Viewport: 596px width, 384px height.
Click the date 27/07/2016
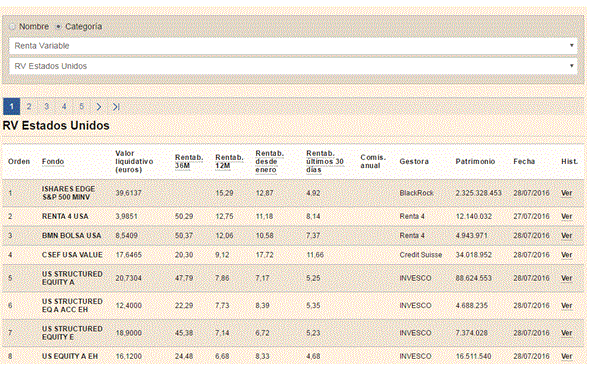(531, 216)
